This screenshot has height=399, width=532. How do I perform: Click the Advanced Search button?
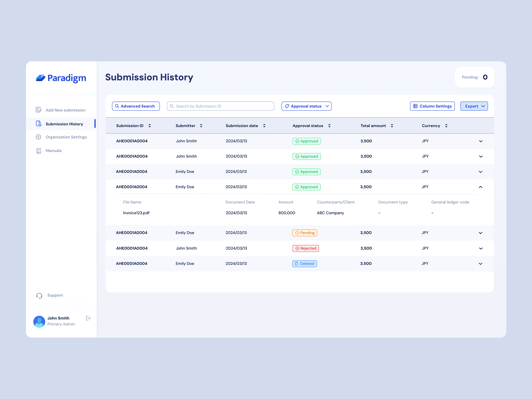[136, 106]
